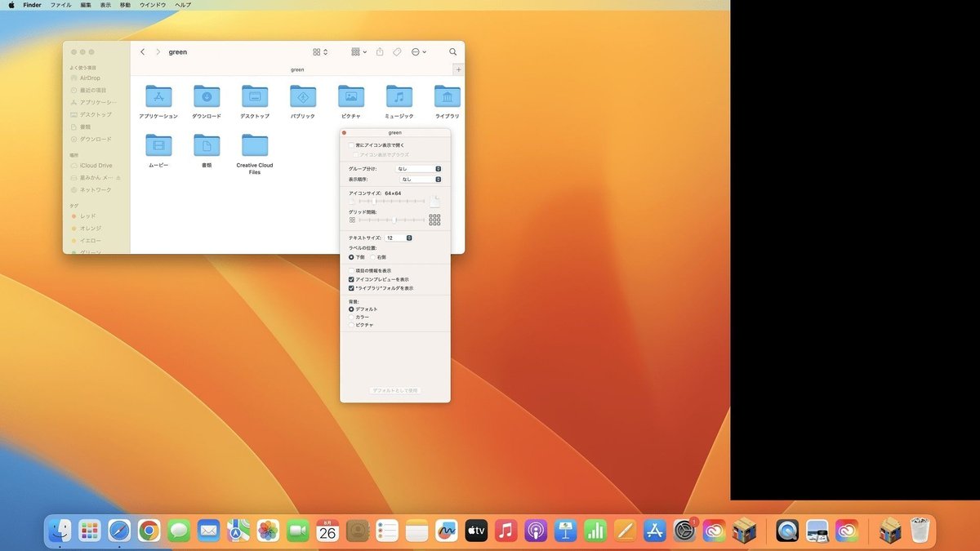Add a new tab with plus button
This screenshot has height=551, width=980.
click(x=458, y=69)
